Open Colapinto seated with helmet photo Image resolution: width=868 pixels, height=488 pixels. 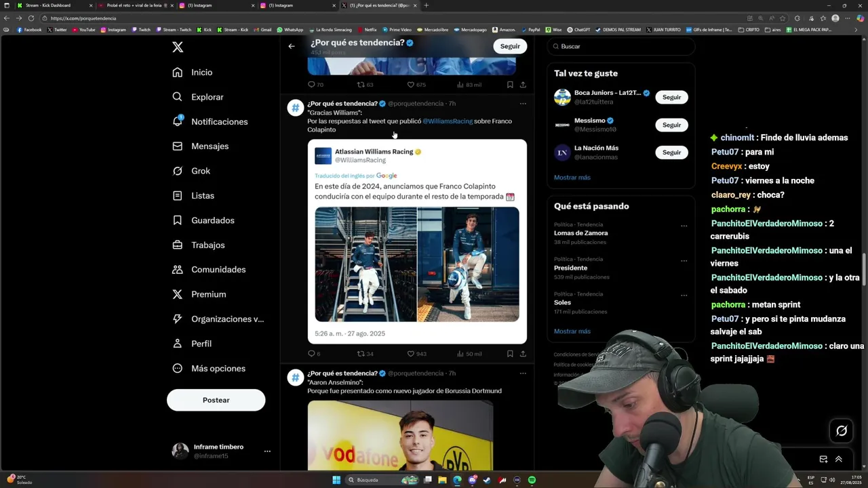(x=469, y=264)
